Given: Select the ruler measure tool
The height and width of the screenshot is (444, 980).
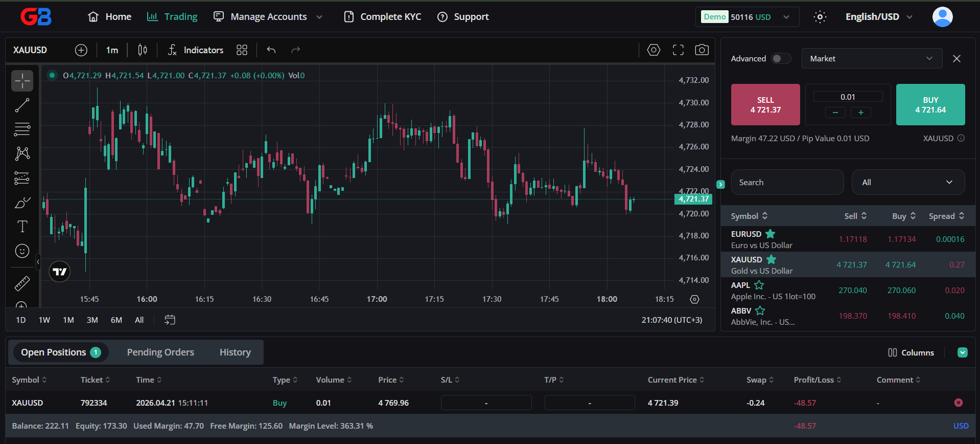Looking at the screenshot, I should click(x=22, y=283).
